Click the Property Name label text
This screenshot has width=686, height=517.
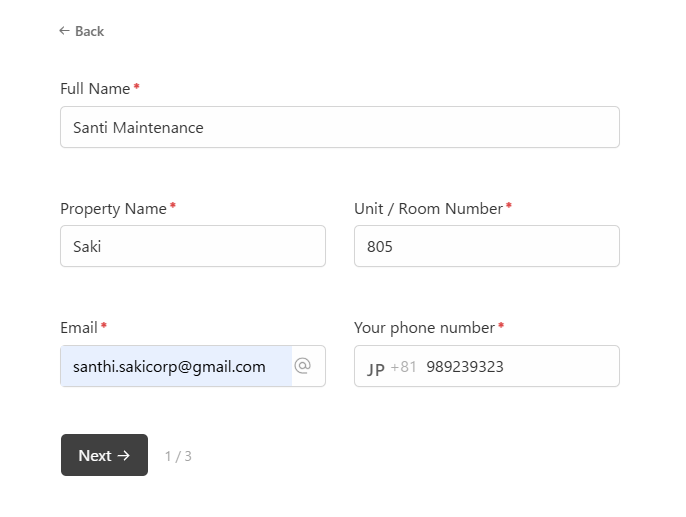click(x=113, y=209)
